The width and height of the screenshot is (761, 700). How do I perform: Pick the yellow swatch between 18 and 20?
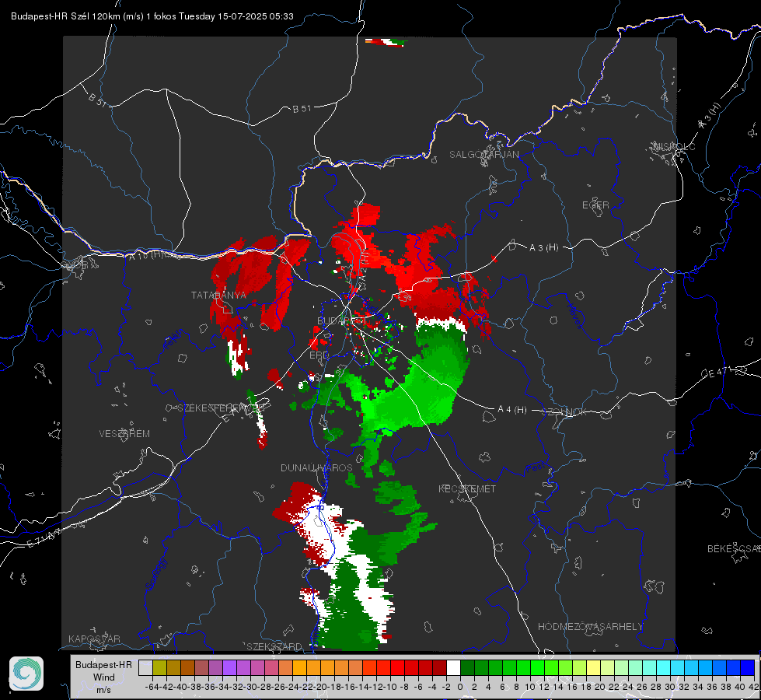point(594,668)
